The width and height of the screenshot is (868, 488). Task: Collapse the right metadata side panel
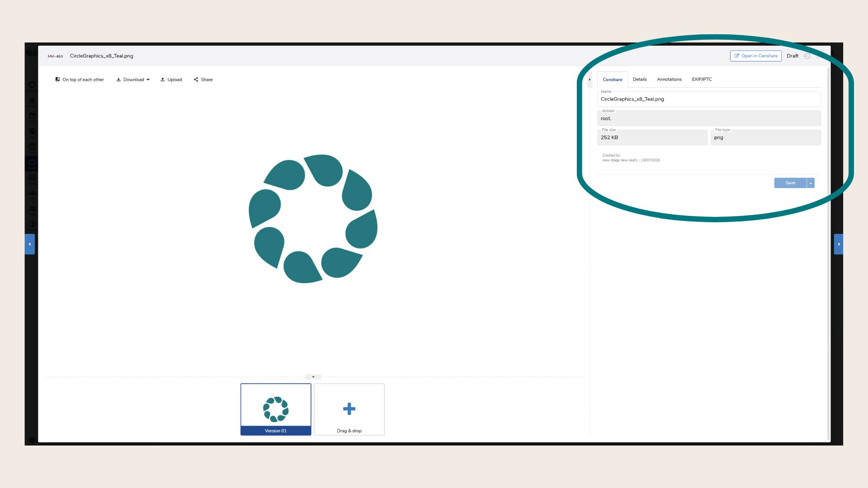click(590, 80)
